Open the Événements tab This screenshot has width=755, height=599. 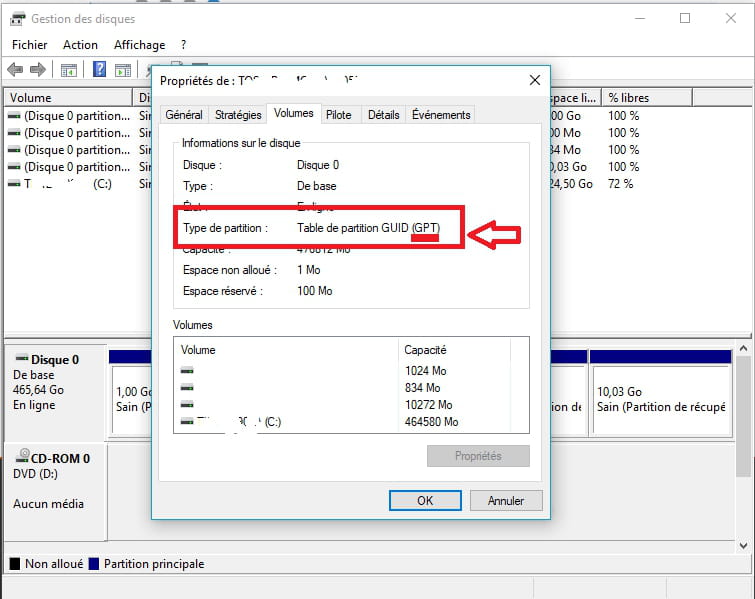tap(441, 115)
